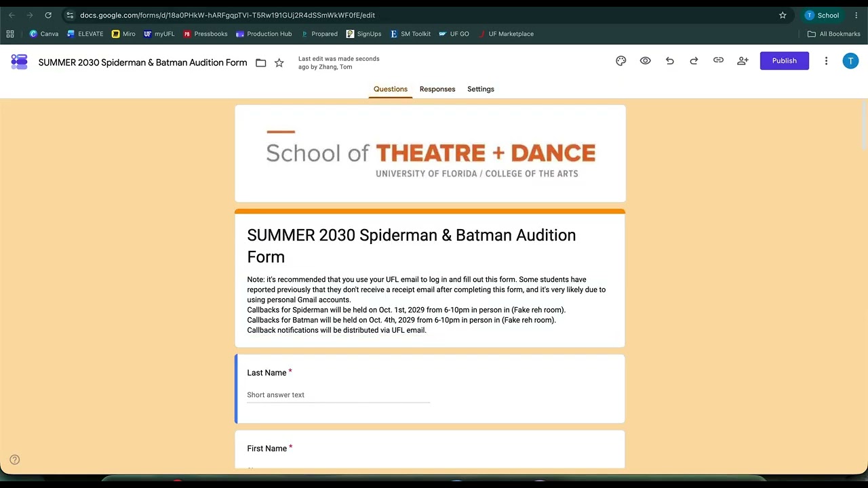Switch to the Questions tab
The image size is (868, 488).
point(391,89)
